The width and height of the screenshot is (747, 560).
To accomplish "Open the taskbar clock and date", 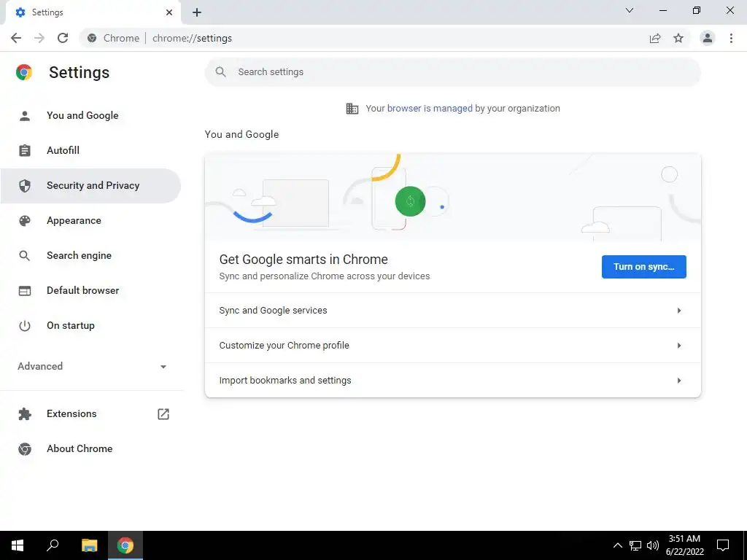I will [x=684, y=545].
